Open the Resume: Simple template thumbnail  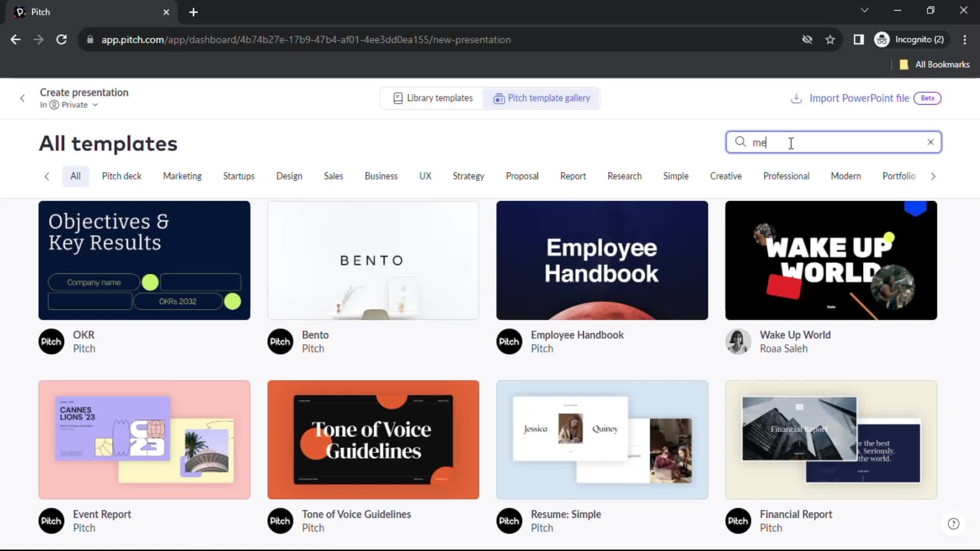pyautogui.click(x=602, y=440)
